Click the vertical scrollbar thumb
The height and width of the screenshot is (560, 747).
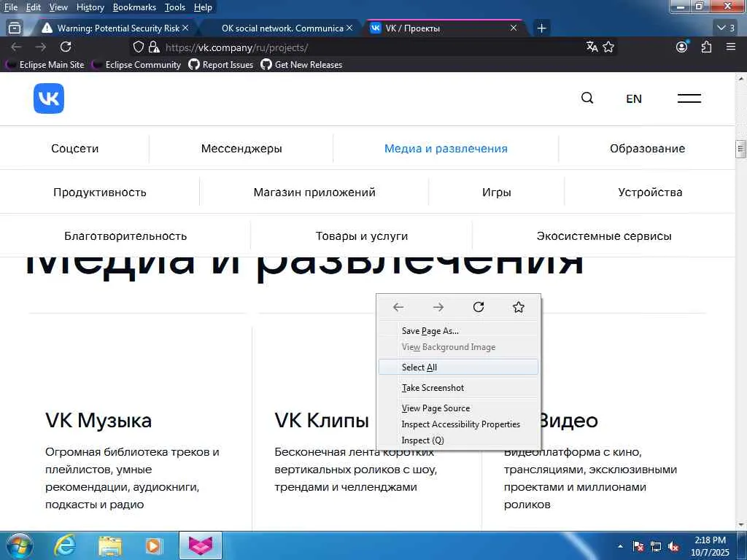click(x=741, y=149)
